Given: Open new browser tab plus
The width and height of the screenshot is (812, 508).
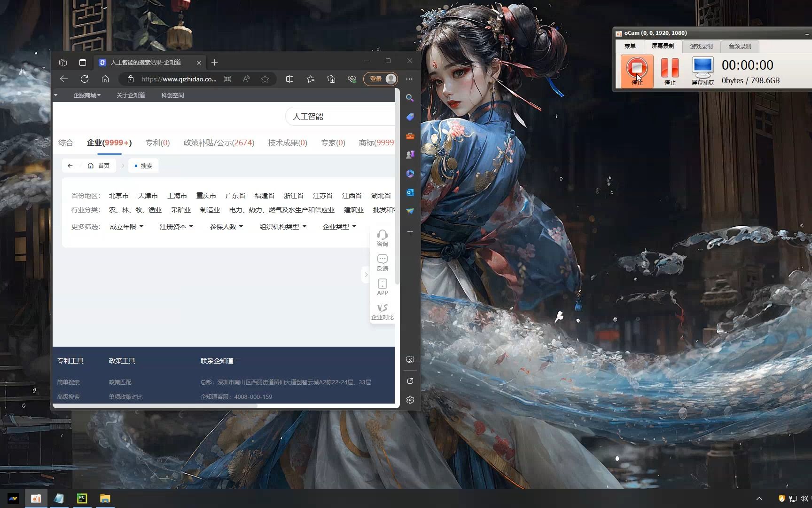Looking at the screenshot, I should 215,63.
